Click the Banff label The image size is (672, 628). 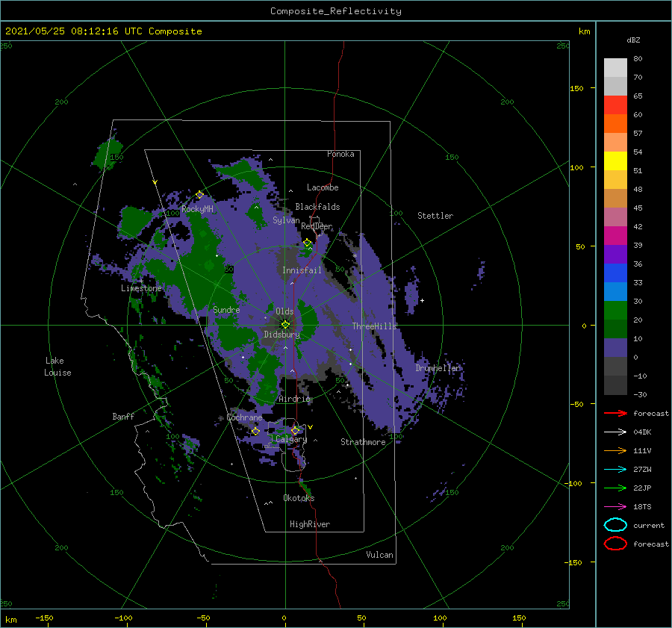123,416
